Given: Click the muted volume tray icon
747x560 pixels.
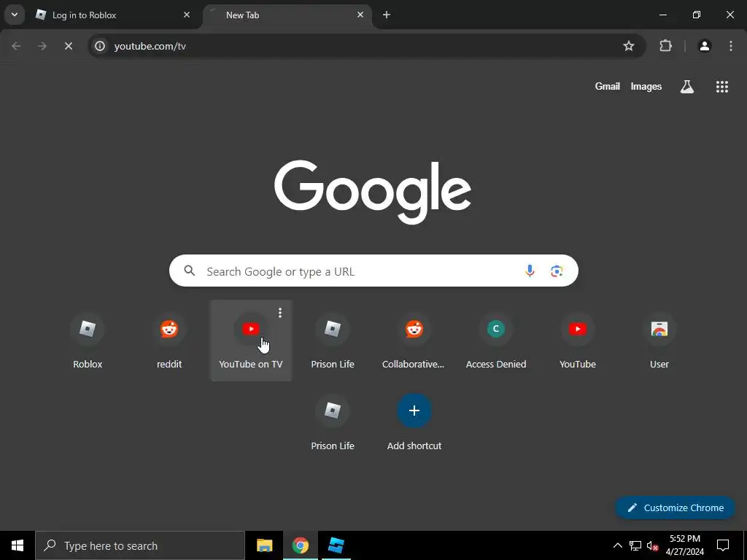Looking at the screenshot, I should 652,545.
